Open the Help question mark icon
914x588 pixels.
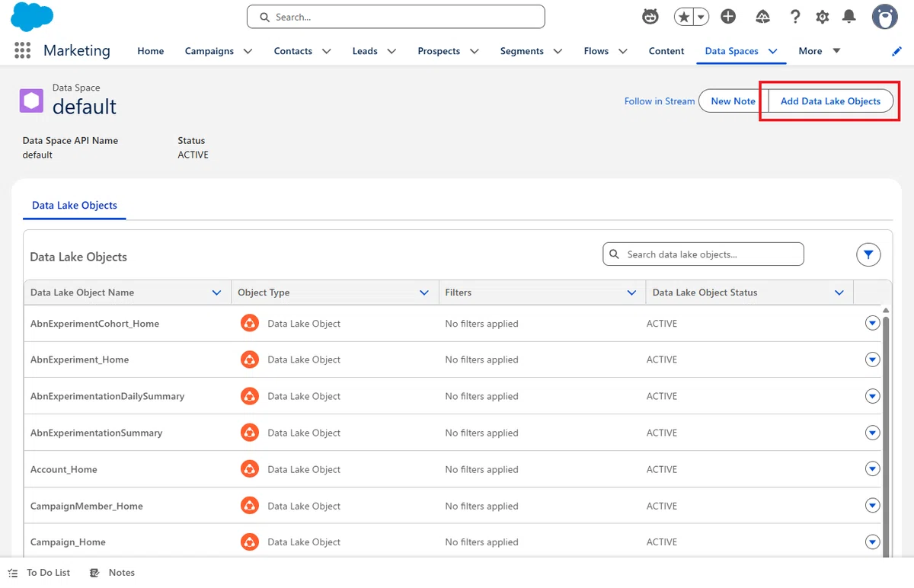tap(795, 17)
